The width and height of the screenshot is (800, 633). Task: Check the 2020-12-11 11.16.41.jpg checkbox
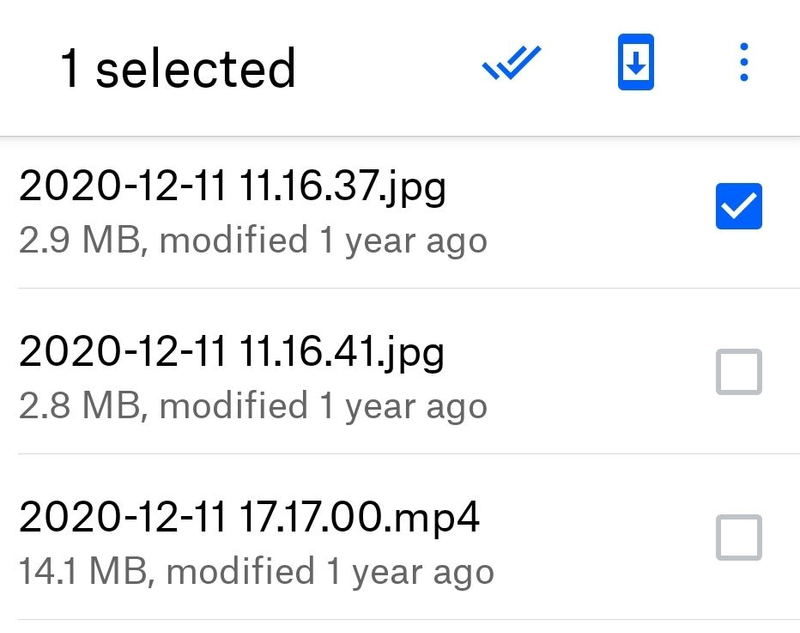(739, 372)
